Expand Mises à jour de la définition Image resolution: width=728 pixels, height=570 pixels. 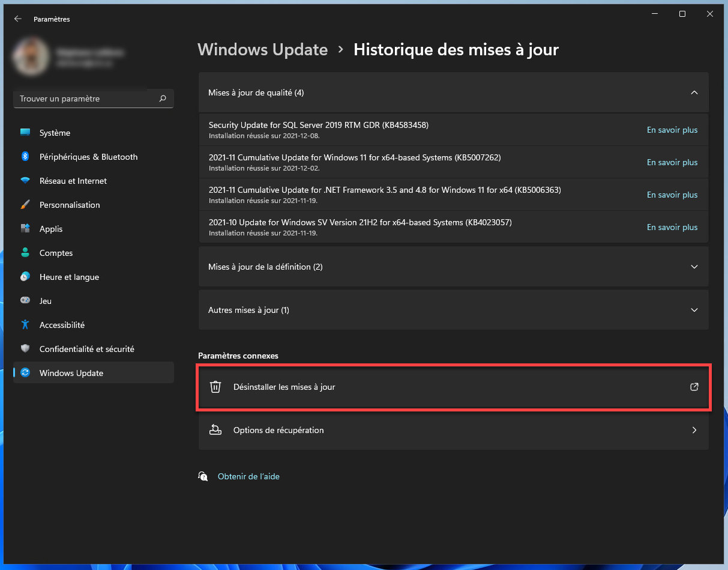[694, 267]
